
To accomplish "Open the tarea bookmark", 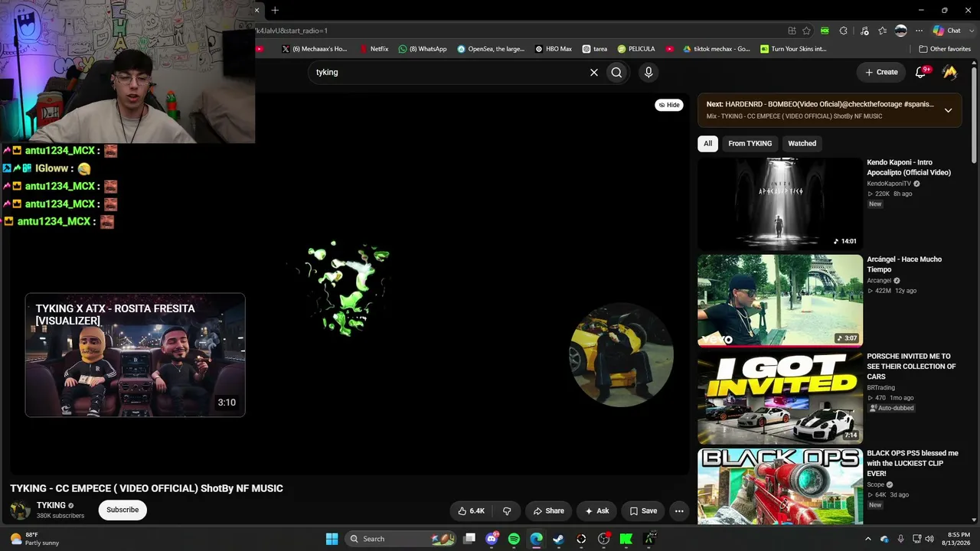I will [595, 49].
